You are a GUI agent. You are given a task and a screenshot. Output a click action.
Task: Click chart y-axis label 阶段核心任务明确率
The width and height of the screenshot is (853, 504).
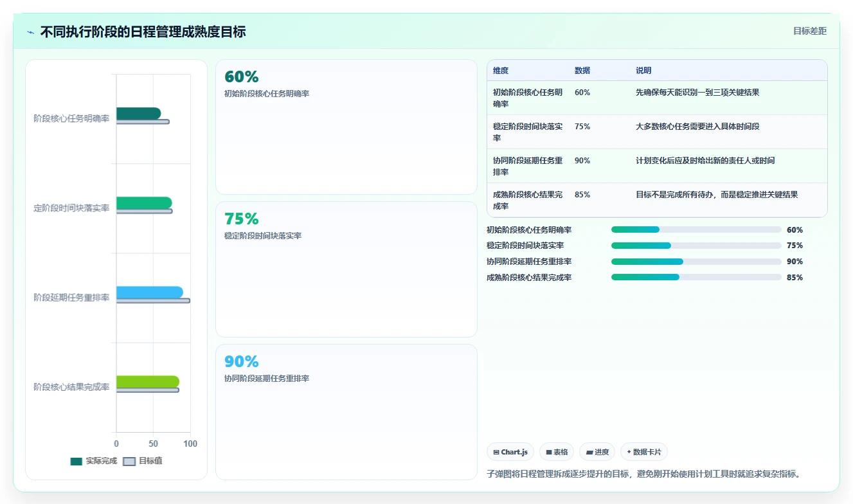pos(71,118)
